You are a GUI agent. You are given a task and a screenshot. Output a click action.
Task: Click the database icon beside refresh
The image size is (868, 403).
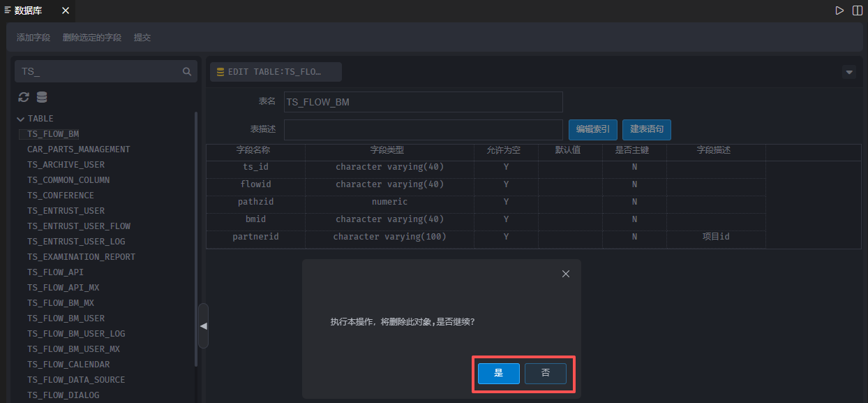(42, 98)
